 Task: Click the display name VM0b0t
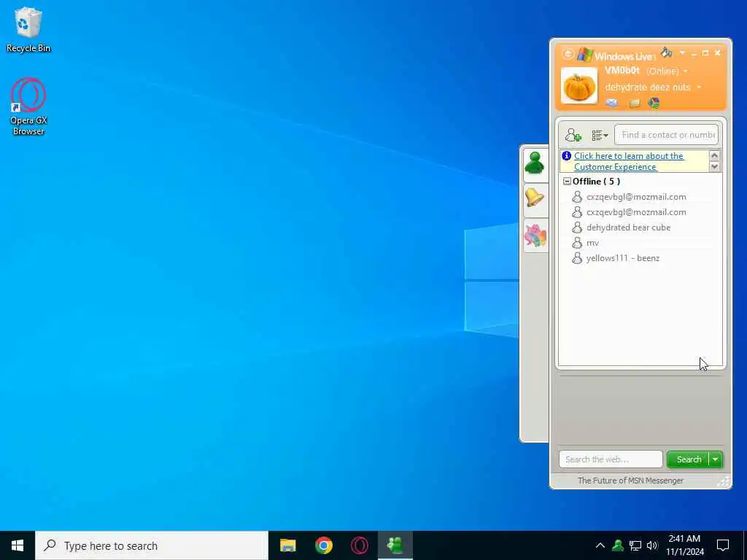coord(622,71)
